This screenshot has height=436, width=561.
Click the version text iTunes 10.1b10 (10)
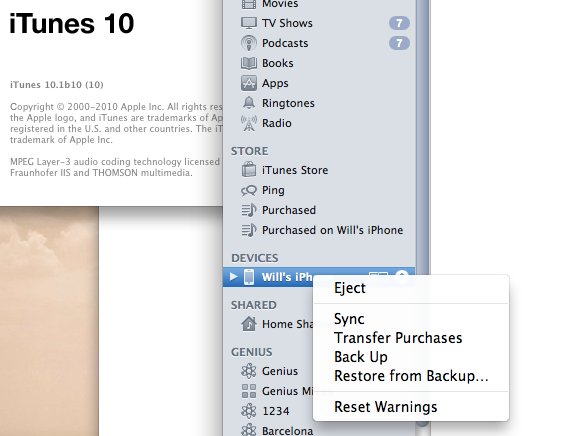coord(57,85)
